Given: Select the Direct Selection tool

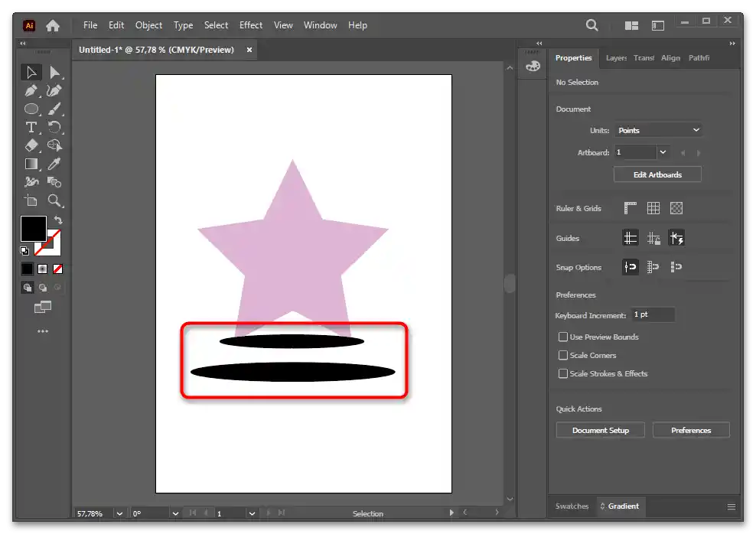Looking at the screenshot, I should tap(54, 72).
